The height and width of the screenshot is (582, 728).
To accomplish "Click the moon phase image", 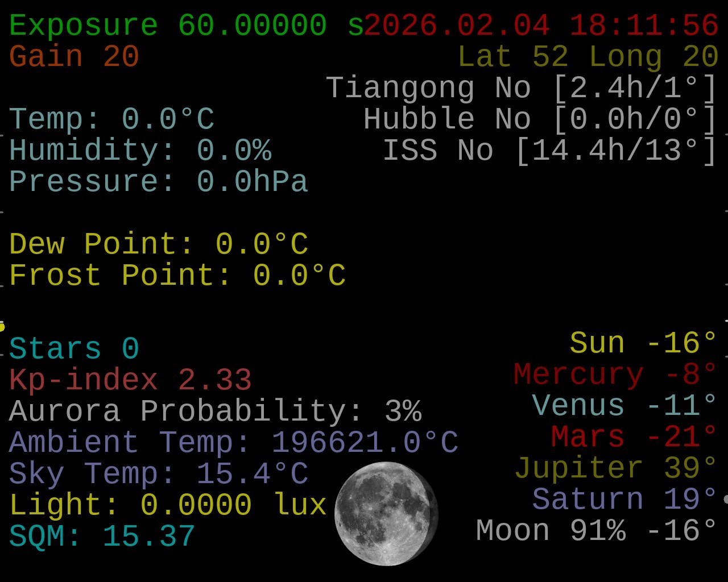I will point(386,514).
